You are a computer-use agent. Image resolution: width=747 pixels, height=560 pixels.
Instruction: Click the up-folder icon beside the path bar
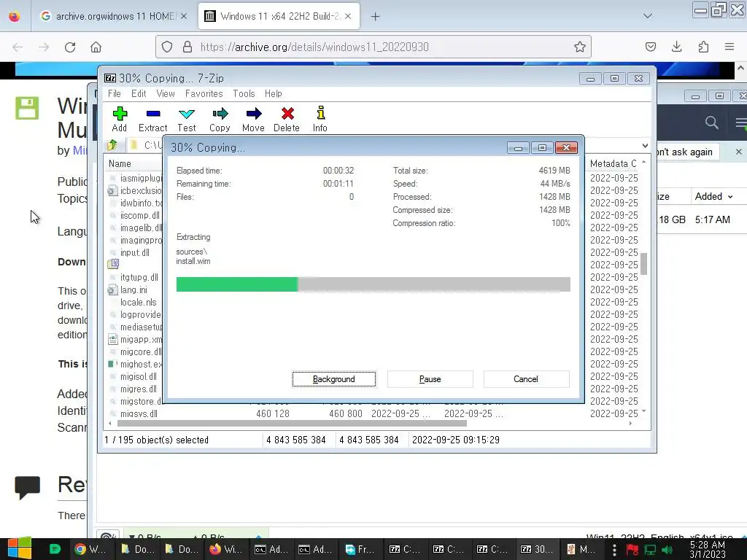click(x=112, y=145)
